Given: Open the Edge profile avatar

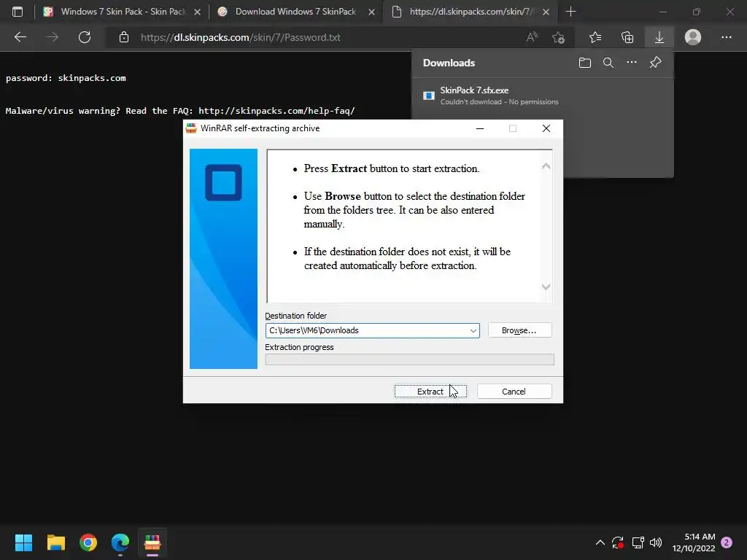Looking at the screenshot, I should pyautogui.click(x=693, y=37).
